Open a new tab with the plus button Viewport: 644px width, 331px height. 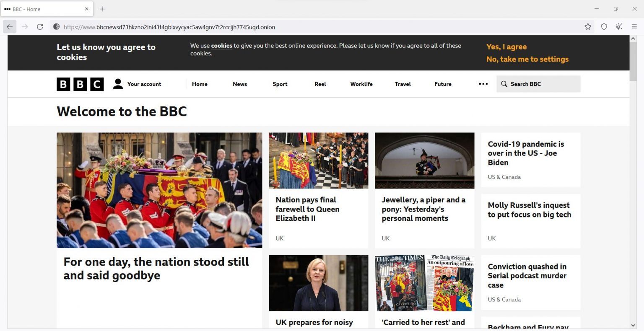pyautogui.click(x=102, y=9)
